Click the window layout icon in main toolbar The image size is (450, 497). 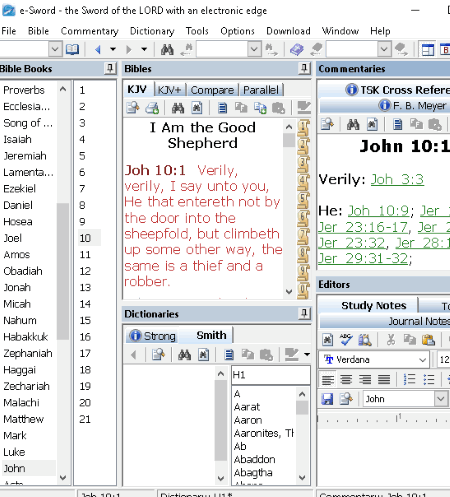(428, 50)
